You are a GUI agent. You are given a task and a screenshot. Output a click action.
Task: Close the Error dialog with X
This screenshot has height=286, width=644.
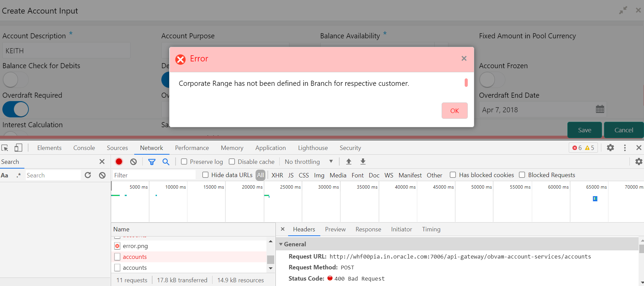464,58
